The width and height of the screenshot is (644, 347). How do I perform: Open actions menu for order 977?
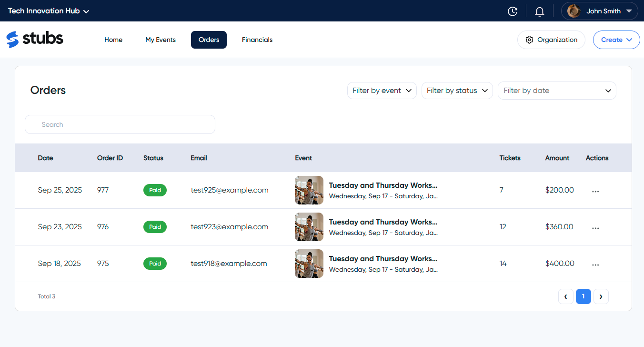[x=595, y=190]
